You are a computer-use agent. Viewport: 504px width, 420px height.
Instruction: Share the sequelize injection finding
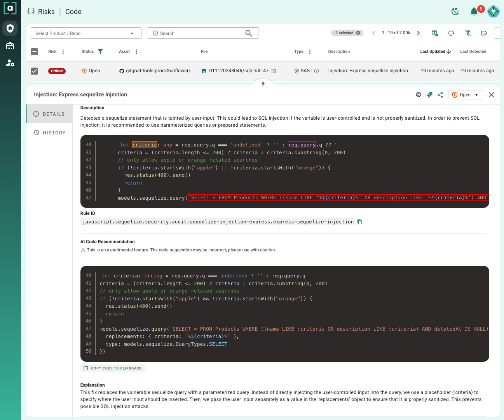pos(440,94)
